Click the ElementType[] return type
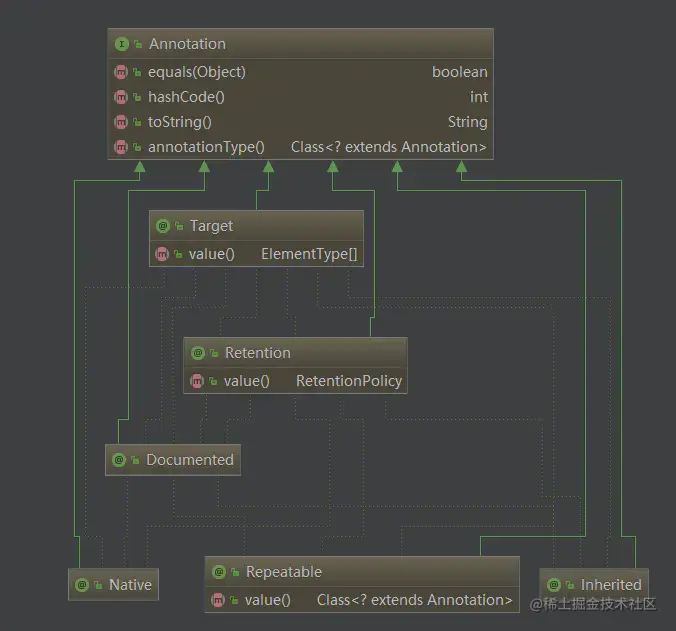This screenshot has width=676, height=631. tap(310, 254)
